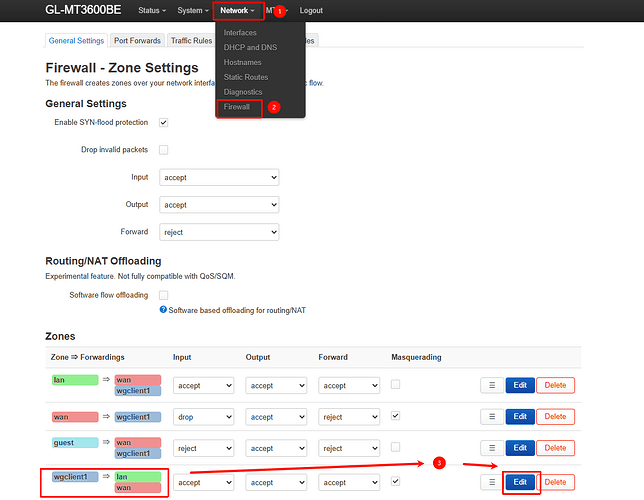Click the drag handle icon in guest row
The height and width of the screenshot is (500, 644).
click(x=491, y=448)
